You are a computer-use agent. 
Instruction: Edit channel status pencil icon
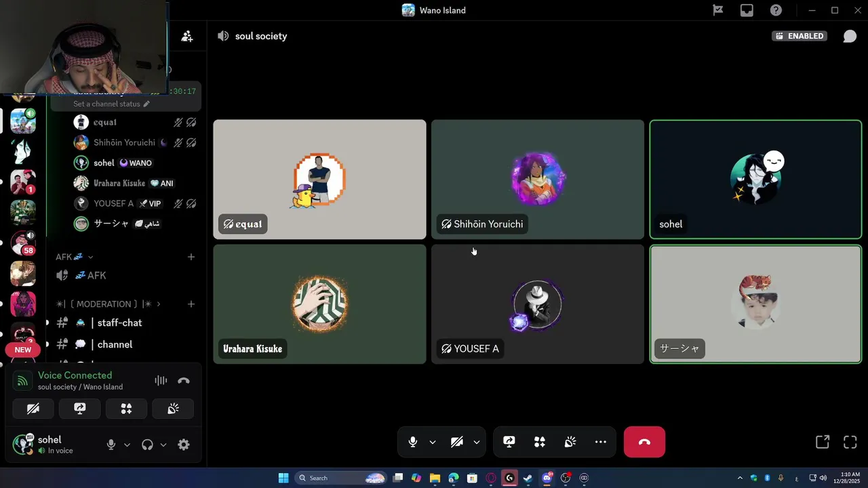(x=146, y=104)
